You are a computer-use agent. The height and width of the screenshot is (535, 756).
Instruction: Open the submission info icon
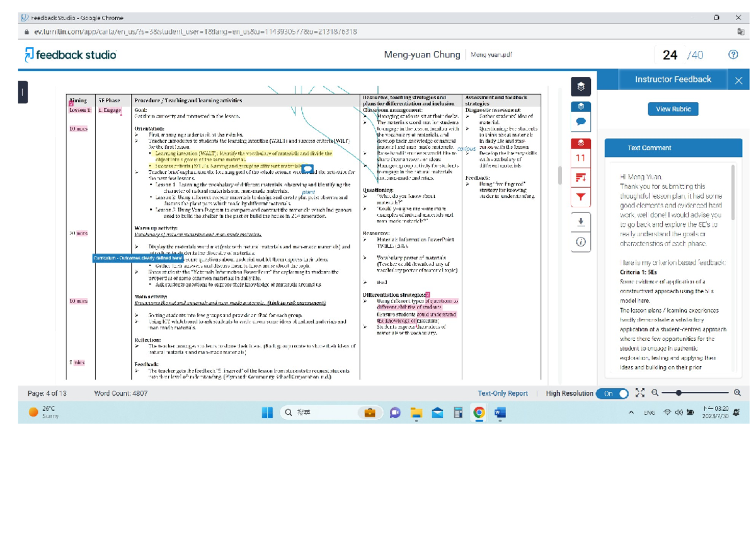tap(580, 241)
